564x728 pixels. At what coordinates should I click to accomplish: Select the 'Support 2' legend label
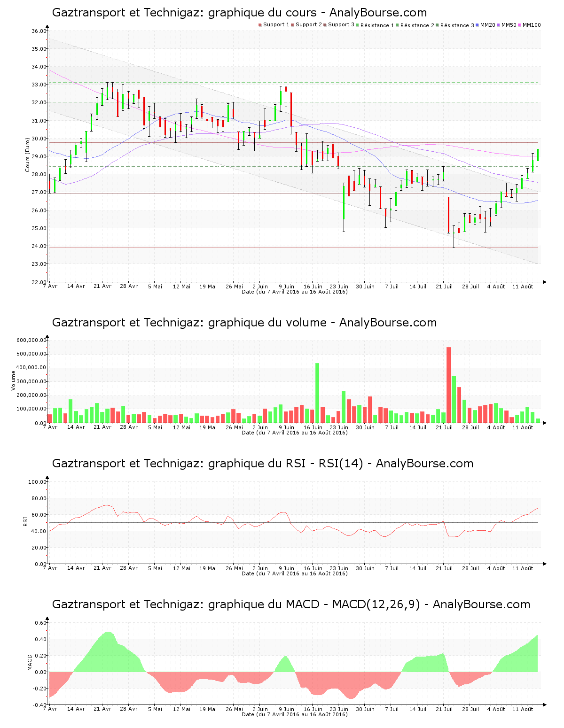point(309,25)
